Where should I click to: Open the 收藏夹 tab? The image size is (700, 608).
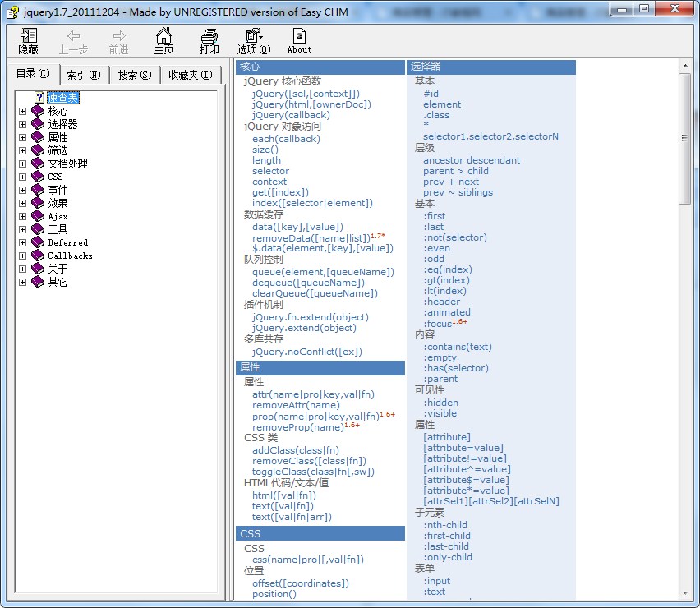(x=190, y=75)
